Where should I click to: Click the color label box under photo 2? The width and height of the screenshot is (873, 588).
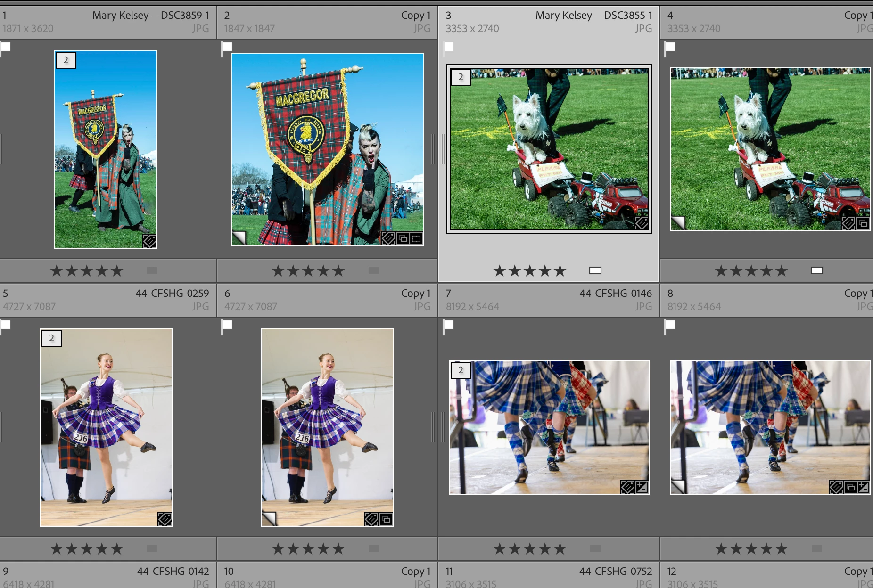[374, 270]
